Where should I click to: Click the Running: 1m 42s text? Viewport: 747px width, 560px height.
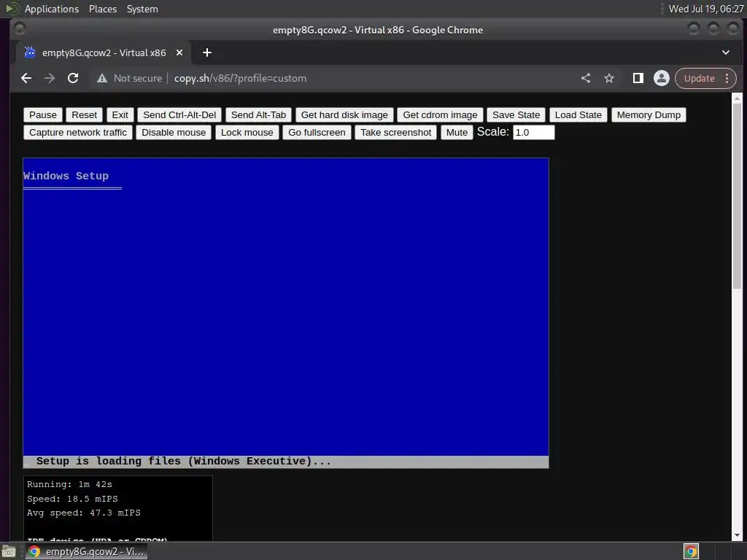[x=69, y=484]
